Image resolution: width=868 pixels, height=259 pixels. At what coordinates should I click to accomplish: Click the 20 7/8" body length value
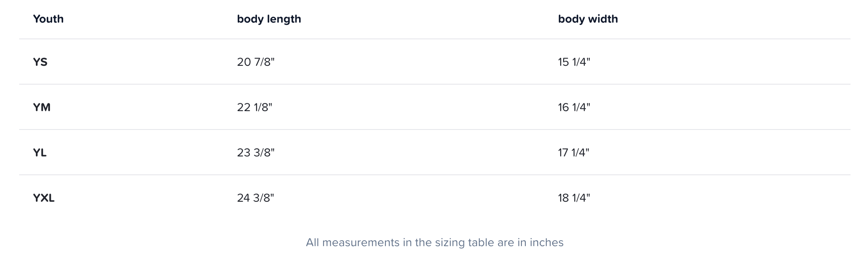tap(256, 62)
